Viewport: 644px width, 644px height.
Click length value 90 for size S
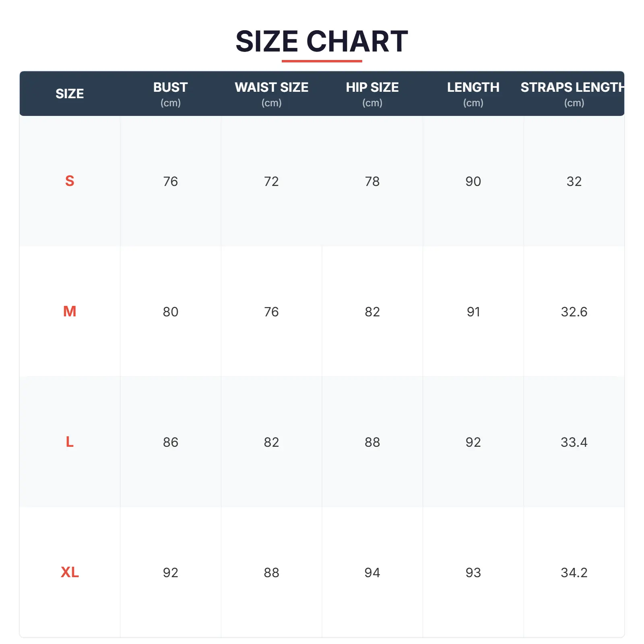pyautogui.click(x=473, y=182)
